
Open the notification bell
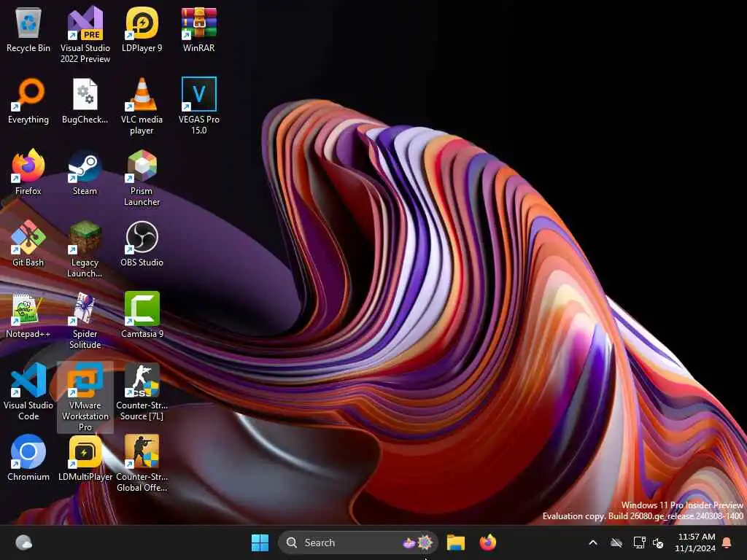coord(727,542)
